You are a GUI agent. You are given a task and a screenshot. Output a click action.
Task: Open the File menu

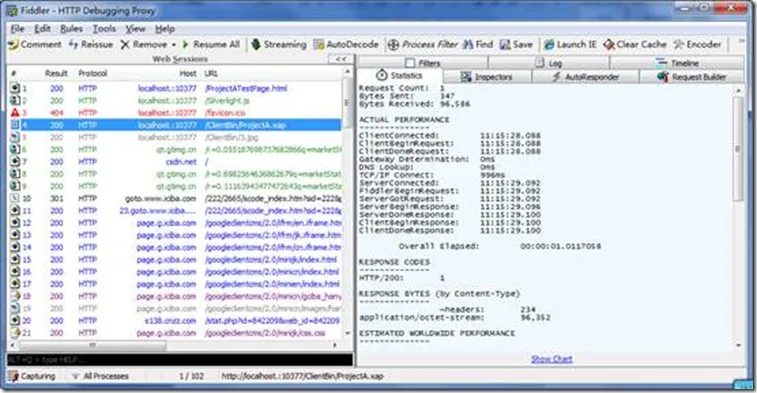[17, 29]
